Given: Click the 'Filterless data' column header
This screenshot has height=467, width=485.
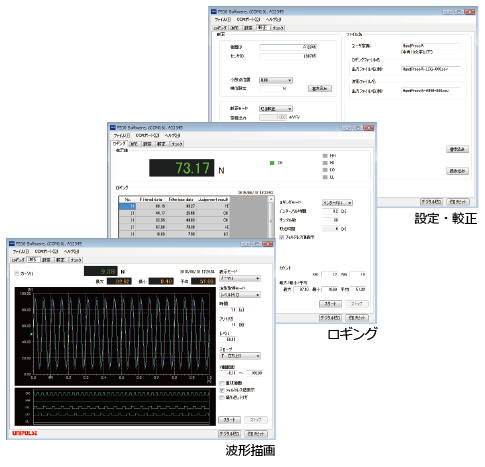Looking at the screenshot, I should point(181,199).
